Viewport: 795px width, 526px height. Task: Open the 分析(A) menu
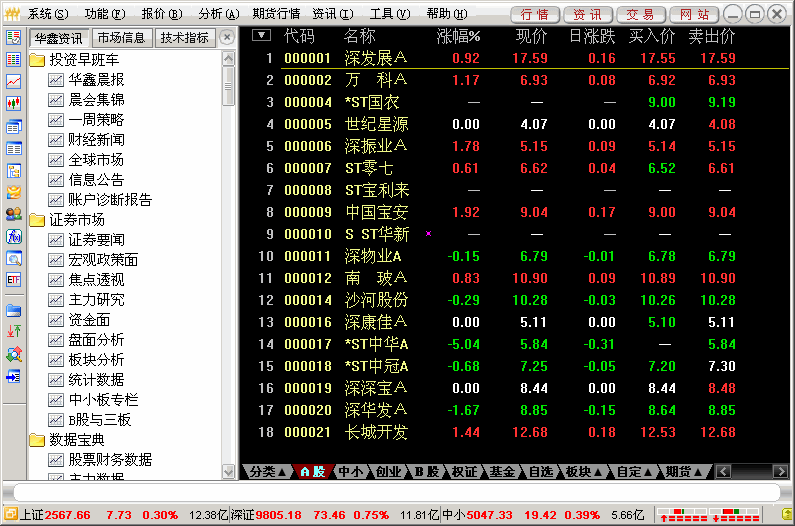pyautogui.click(x=219, y=14)
